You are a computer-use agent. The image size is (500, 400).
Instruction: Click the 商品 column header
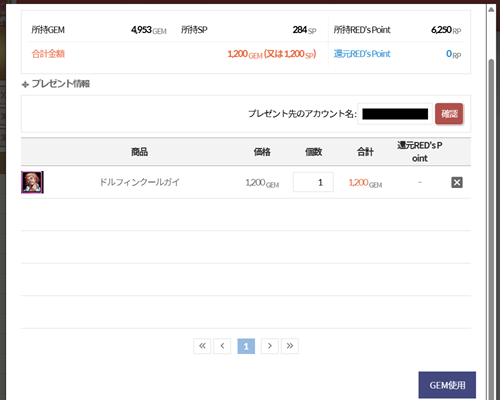pyautogui.click(x=139, y=152)
